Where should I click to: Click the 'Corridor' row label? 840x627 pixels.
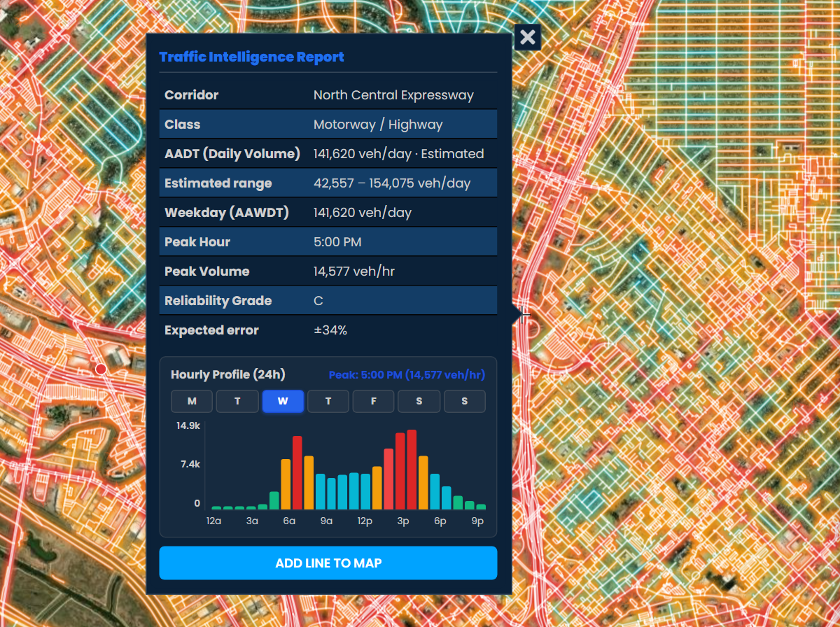[191, 95]
